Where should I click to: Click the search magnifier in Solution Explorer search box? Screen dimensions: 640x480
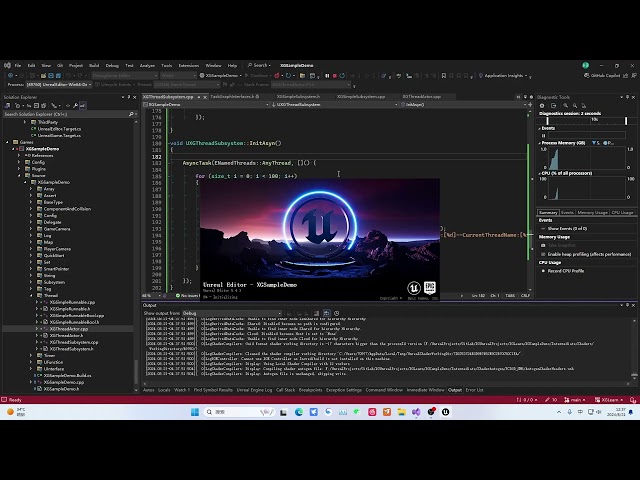(x=131, y=114)
